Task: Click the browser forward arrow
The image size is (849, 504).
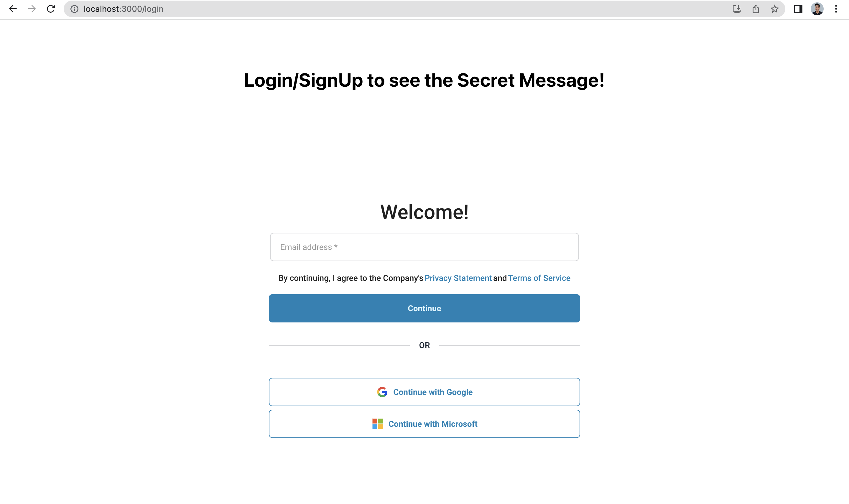Action: (32, 9)
